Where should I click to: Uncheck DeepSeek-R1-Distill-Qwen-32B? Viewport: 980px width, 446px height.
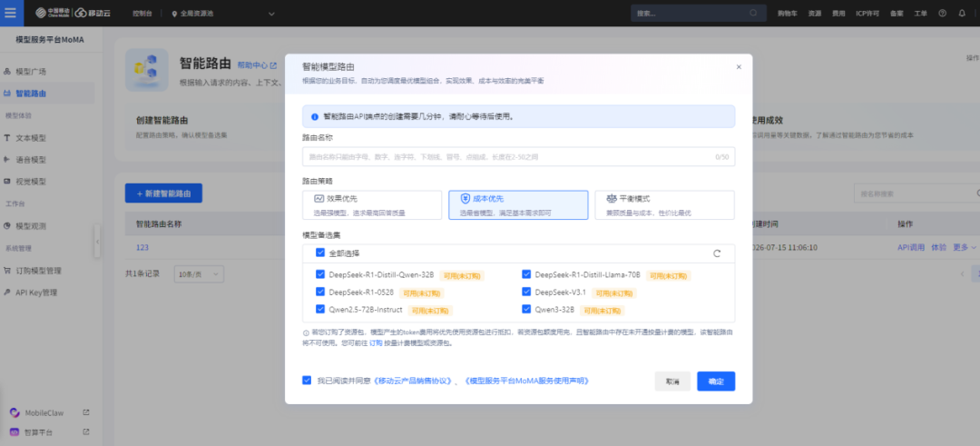coord(320,274)
